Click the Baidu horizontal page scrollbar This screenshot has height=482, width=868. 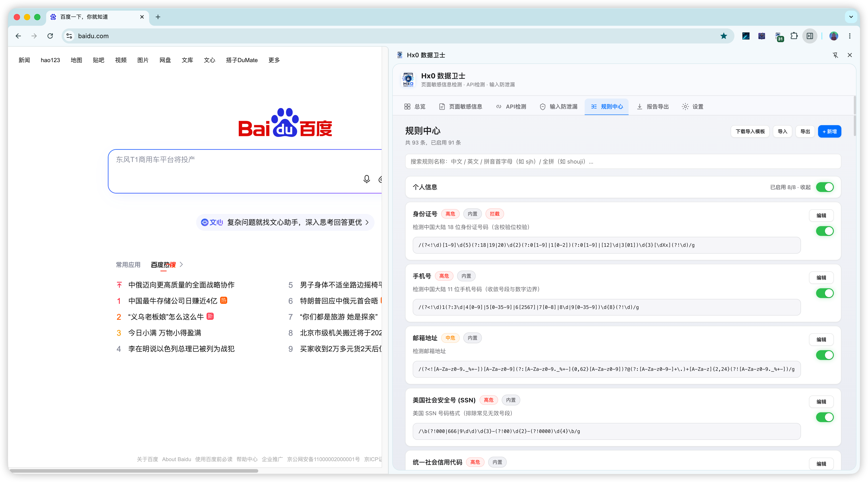134,470
